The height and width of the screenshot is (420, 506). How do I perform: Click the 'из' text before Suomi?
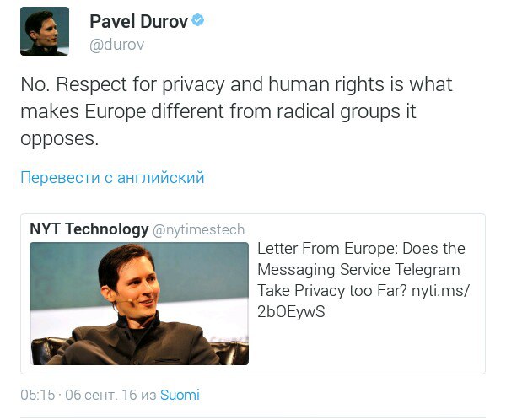(x=148, y=396)
